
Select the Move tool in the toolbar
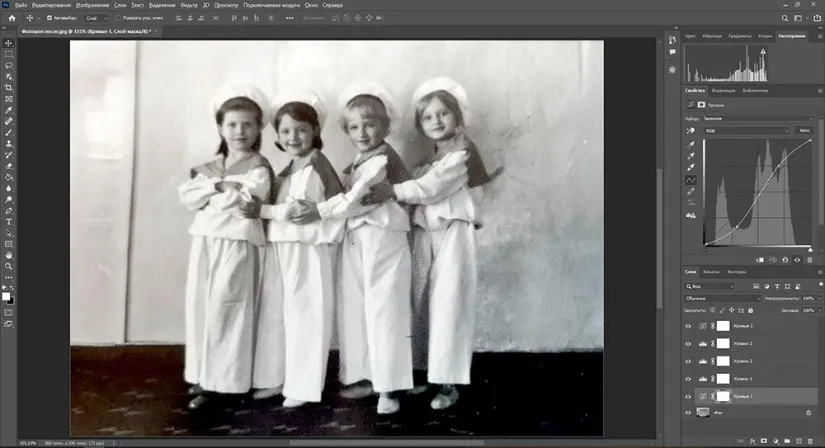(x=9, y=43)
